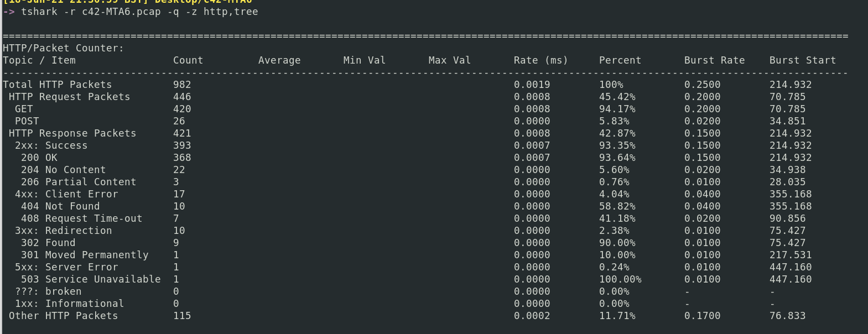Select the 'Total HTTP Packets' row label

click(57, 85)
